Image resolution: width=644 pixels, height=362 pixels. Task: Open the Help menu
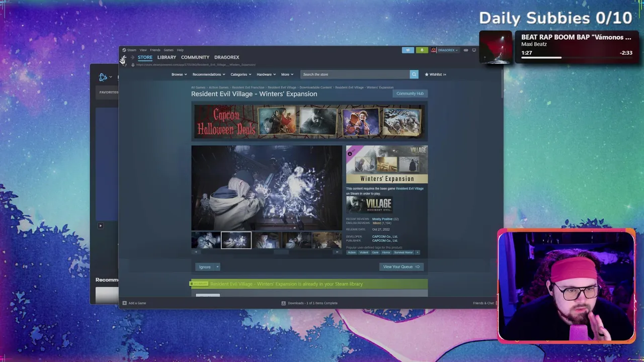[x=180, y=50]
